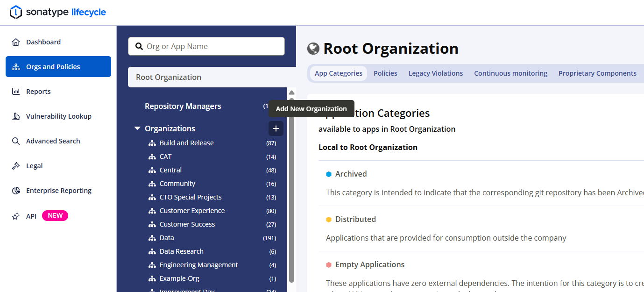Go to Reports in the sidebar
Screen dimensions: 644x292
58,92
